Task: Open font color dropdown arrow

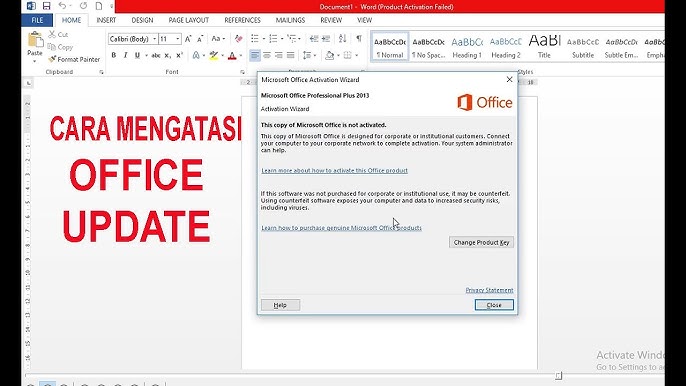Action: pyautogui.click(x=241, y=56)
